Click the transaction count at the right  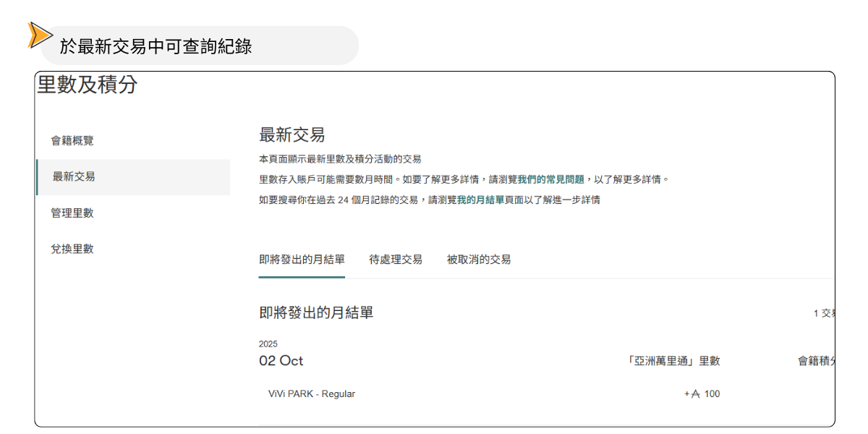pyautogui.click(x=825, y=313)
